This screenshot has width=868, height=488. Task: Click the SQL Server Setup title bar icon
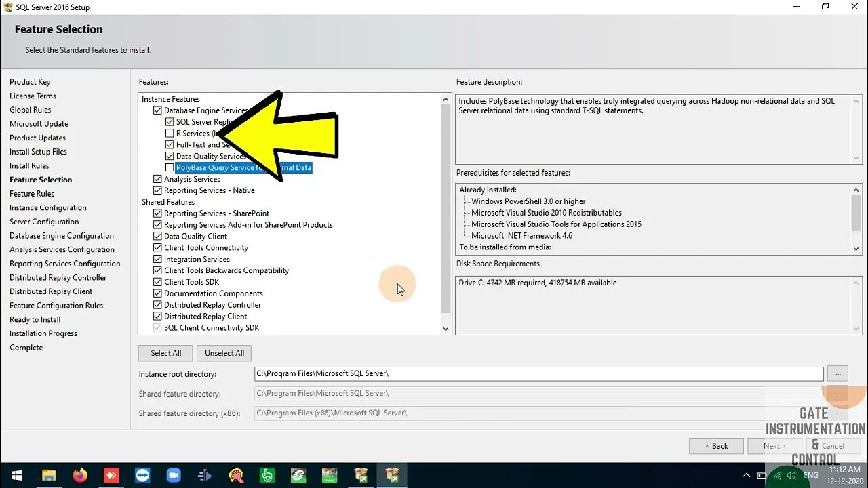point(8,7)
